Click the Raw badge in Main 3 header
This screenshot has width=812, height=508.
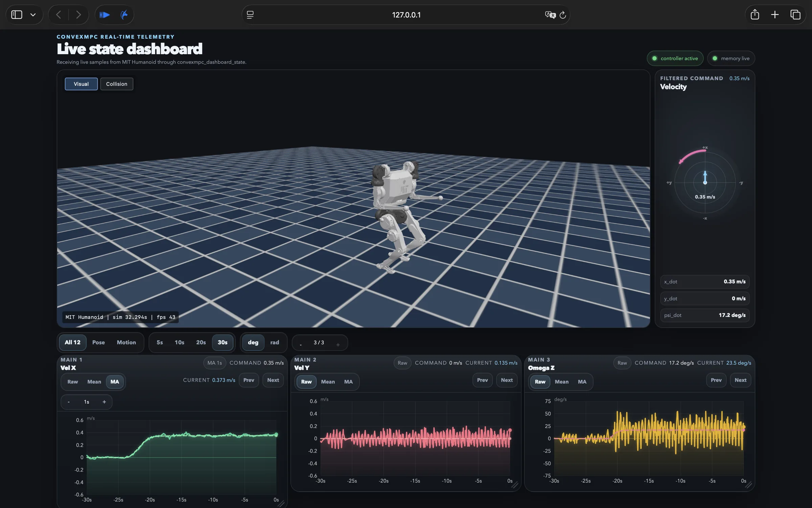(x=622, y=363)
